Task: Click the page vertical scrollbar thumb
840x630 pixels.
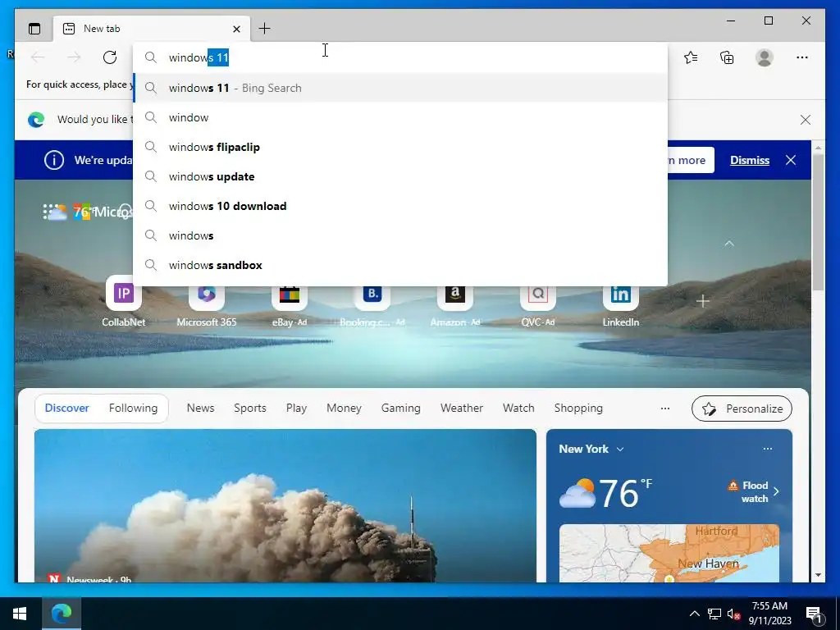Action: (x=818, y=222)
